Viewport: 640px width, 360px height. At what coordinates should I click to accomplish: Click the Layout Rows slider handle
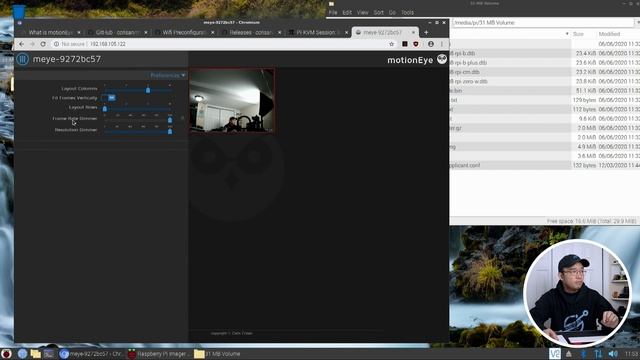pos(105,109)
